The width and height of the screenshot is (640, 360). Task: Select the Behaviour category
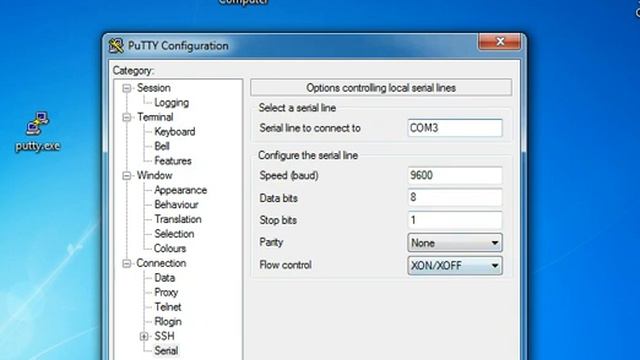(x=176, y=204)
